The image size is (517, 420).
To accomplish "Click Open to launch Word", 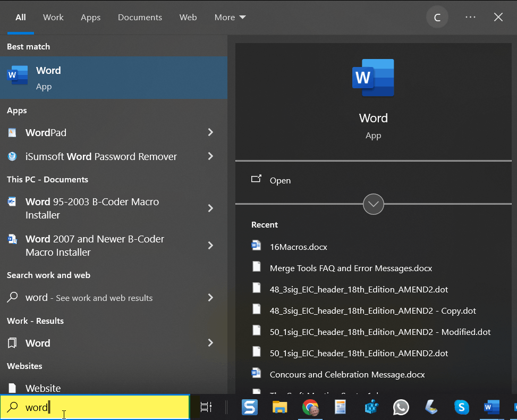I will tap(279, 180).
